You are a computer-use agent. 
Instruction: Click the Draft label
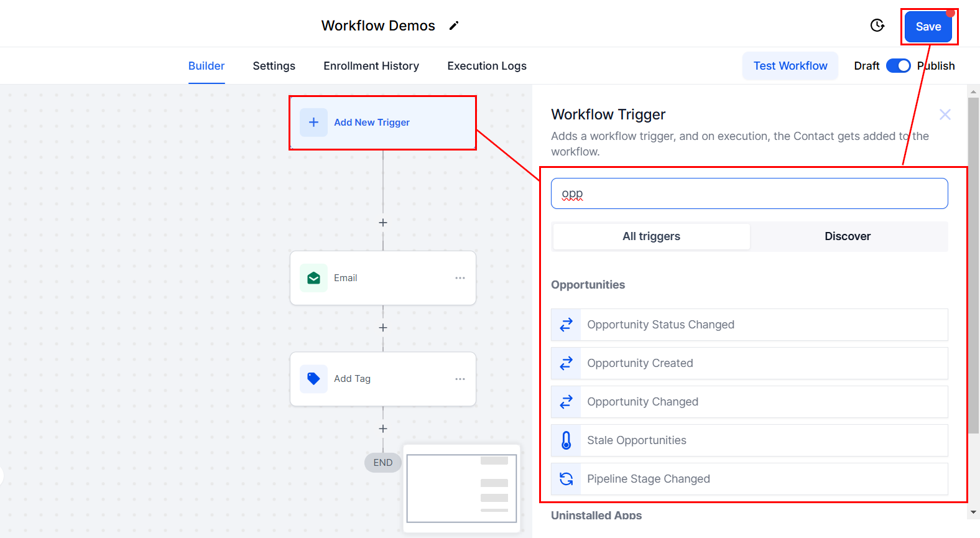point(867,66)
